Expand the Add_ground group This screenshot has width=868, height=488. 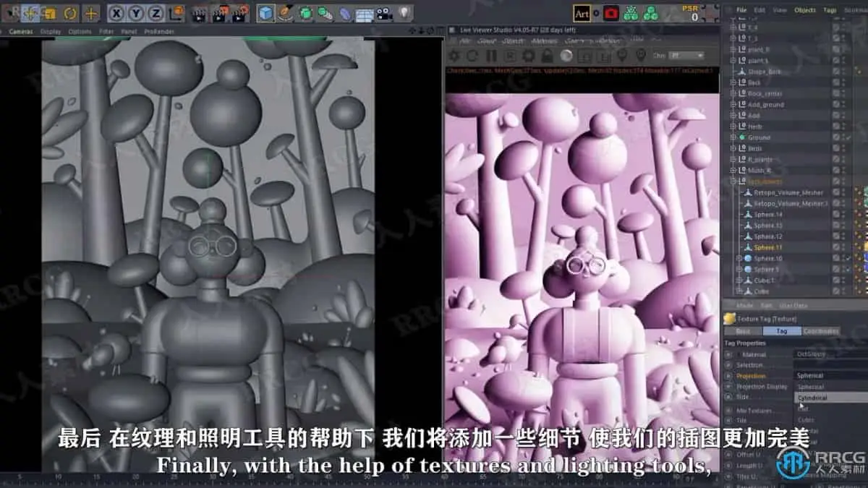(x=733, y=104)
